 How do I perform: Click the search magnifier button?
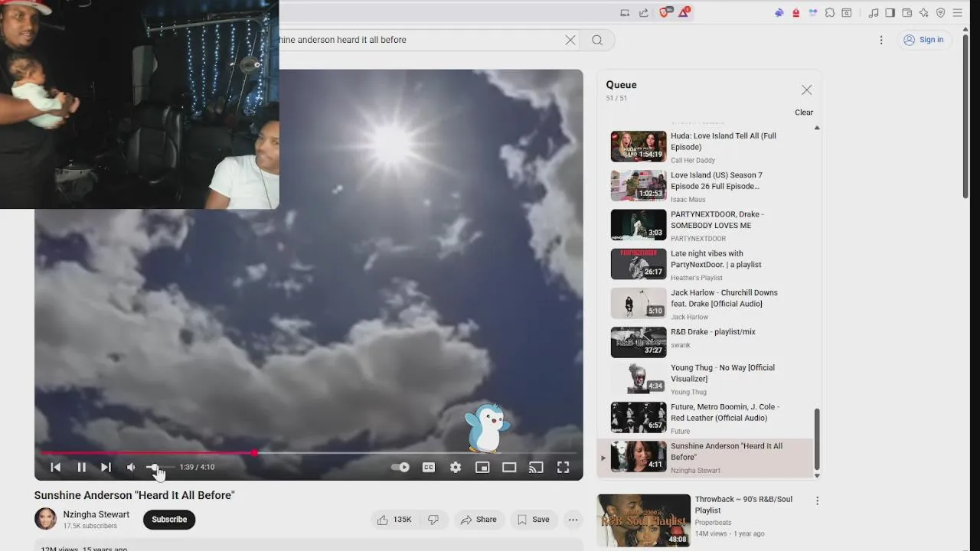(597, 40)
